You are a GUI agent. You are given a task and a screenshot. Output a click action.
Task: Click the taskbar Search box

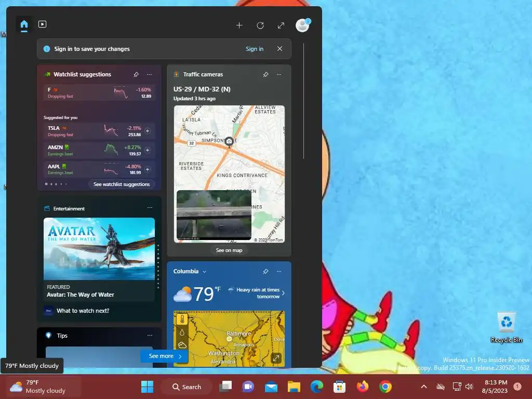pos(187,387)
